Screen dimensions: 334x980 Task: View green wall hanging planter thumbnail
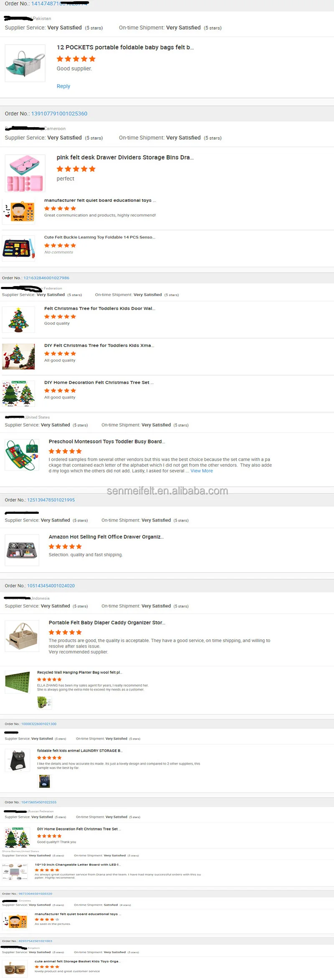(x=18, y=682)
